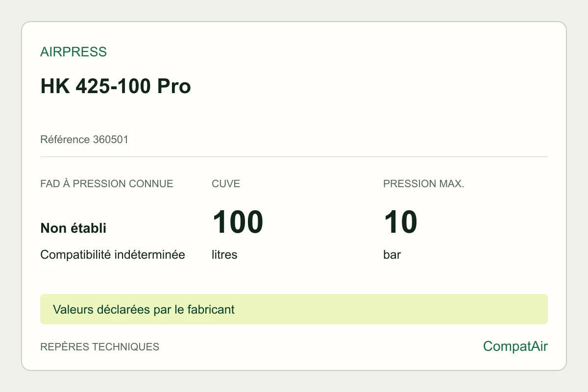Click the FAD À PRESSION CONNUE header
The width and height of the screenshot is (588, 392).
107,184
